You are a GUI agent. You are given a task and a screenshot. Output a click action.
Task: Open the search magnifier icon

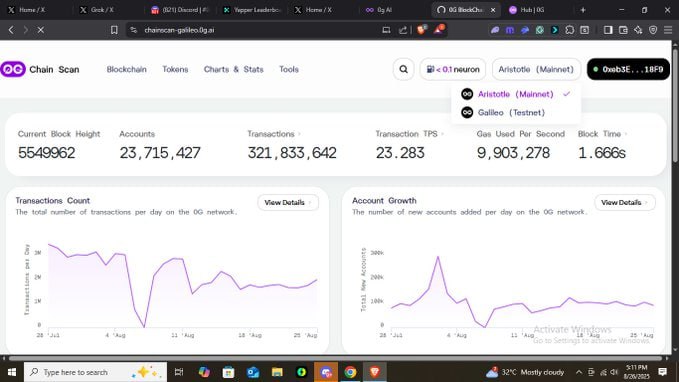click(403, 69)
